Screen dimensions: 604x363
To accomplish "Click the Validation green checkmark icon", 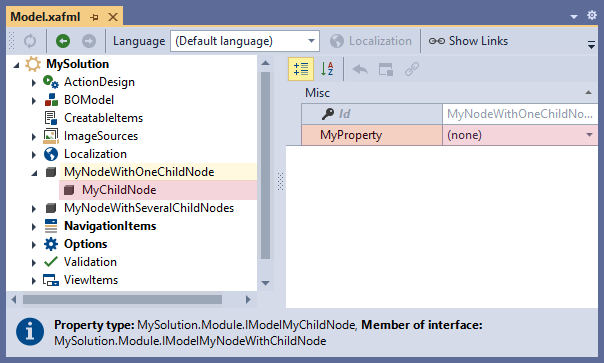I will (x=51, y=262).
